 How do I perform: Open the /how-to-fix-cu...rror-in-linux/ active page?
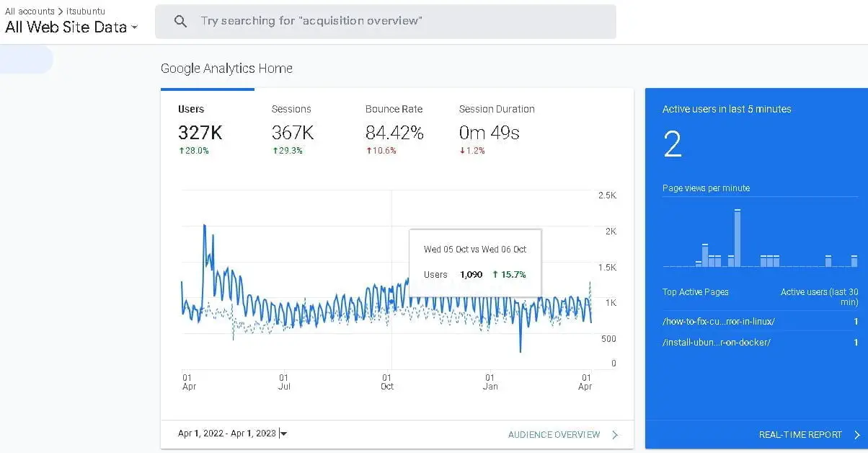[719, 322]
